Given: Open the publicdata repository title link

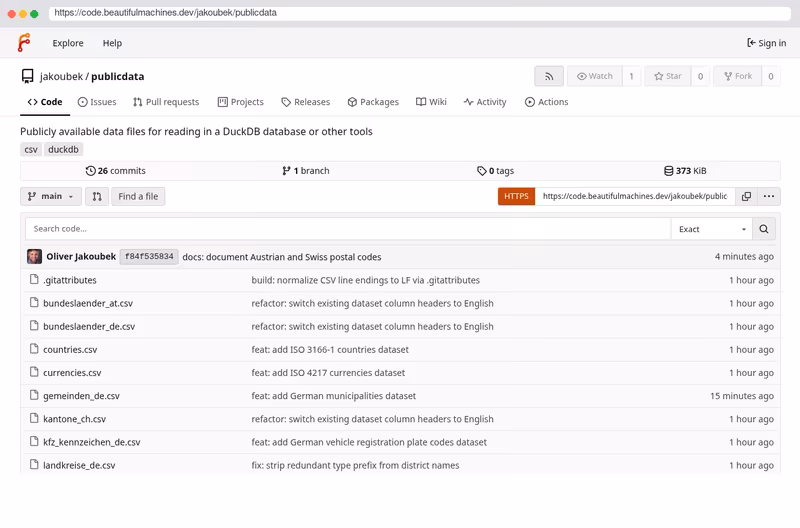Looking at the screenshot, I should tap(117, 77).
